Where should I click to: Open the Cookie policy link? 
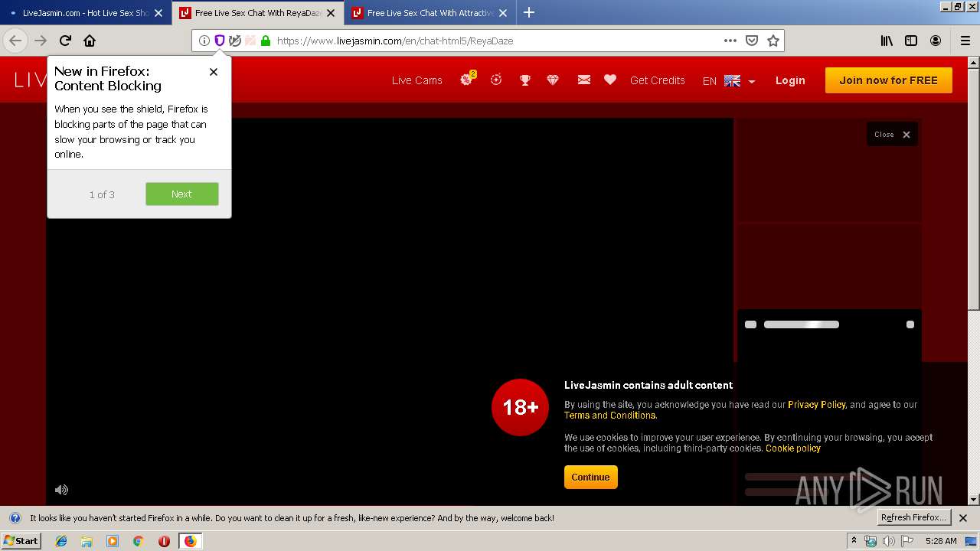pyautogui.click(x=793, y=448)
